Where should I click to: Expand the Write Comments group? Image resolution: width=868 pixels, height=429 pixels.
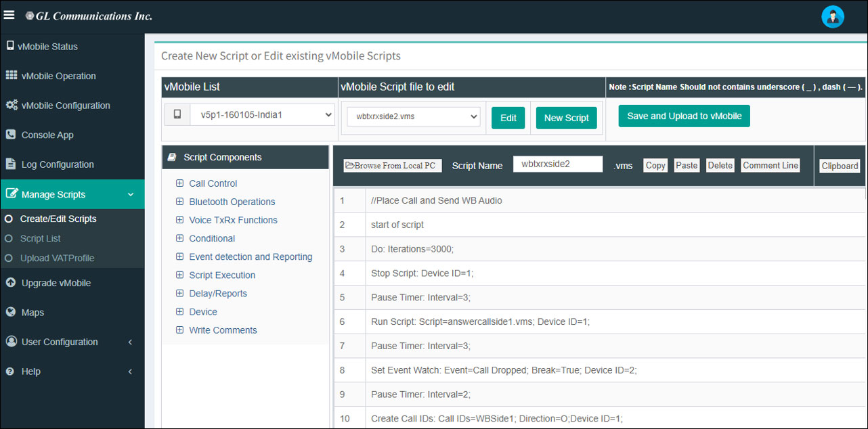click(x=179, y=330)
